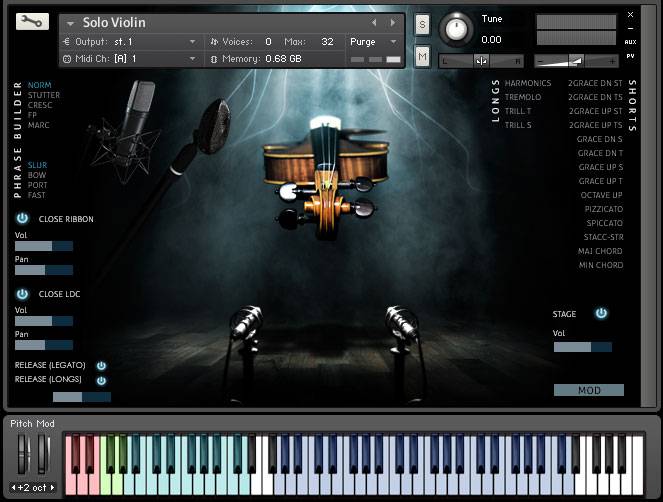Toggle Release (Legato) power button
This screenshot has height=502, width=663.
101,366
